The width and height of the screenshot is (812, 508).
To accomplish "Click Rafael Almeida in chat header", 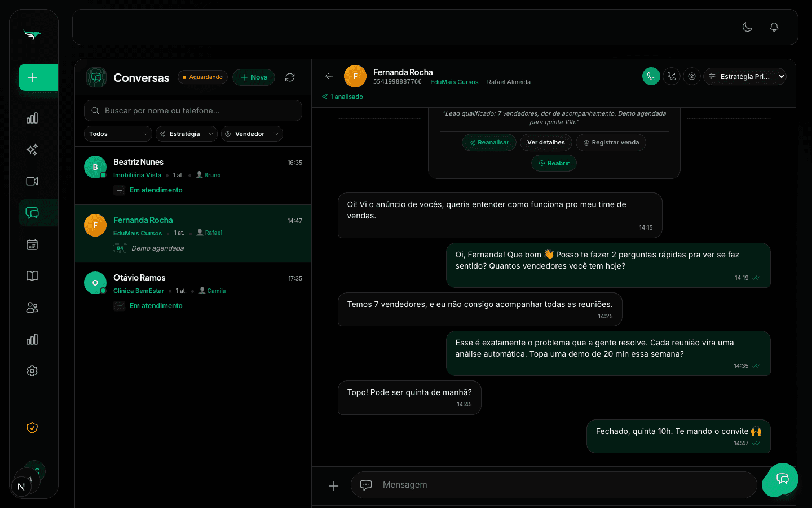I will tap(509, 82).
